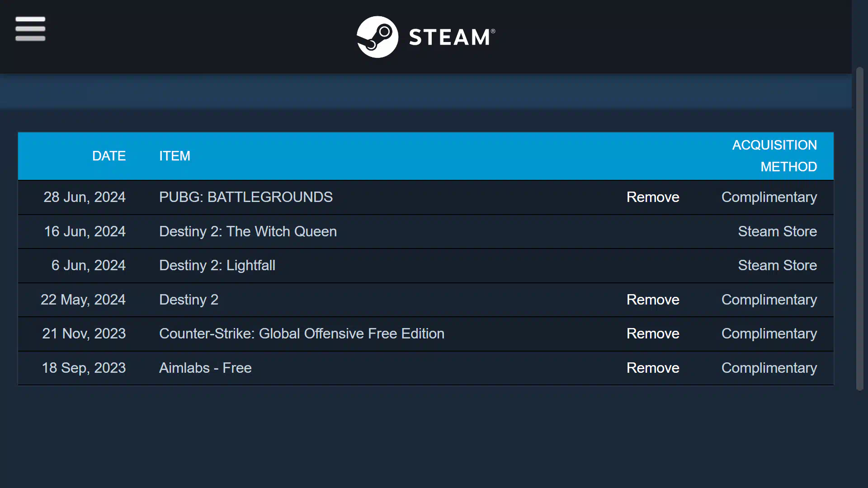This screenshot has height=488, width=868.
Task: Remove Aimlabs - Free license
Action: [653, 368]
